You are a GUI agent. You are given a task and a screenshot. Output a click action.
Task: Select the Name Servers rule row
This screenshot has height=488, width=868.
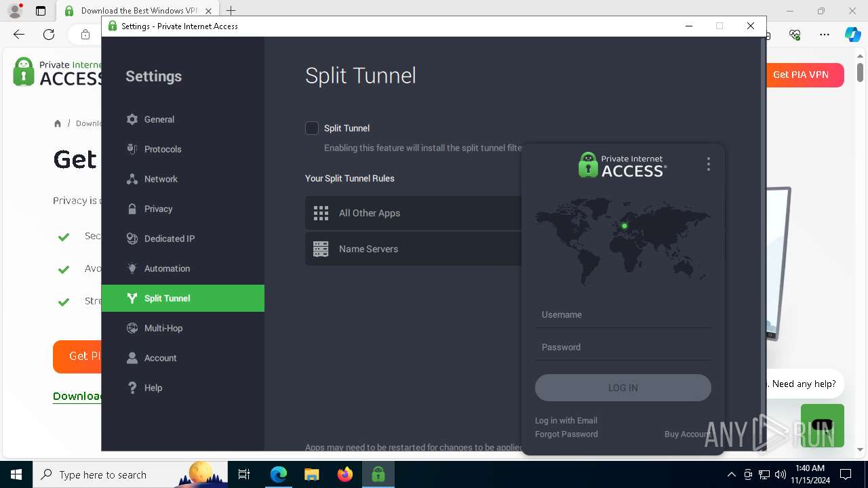coord(414,249)
